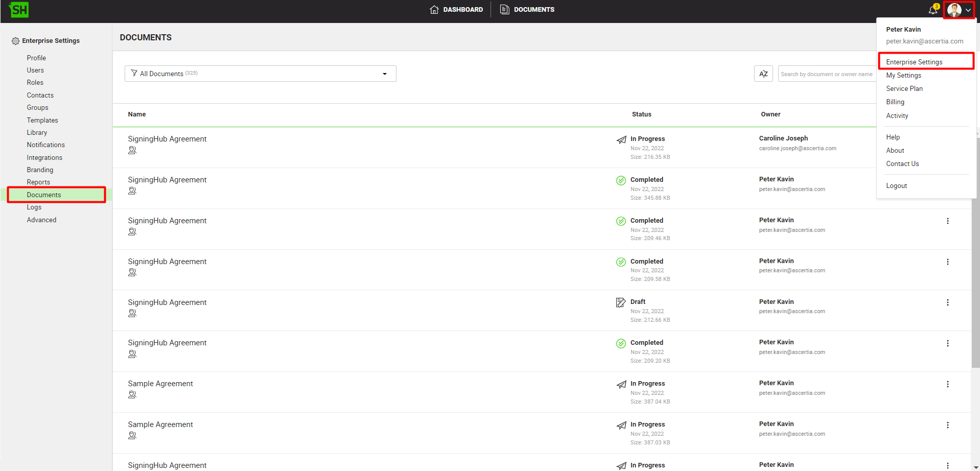980x471 pixels.
Task: Select My Settings from the profile menu
Action: point(903,75)
